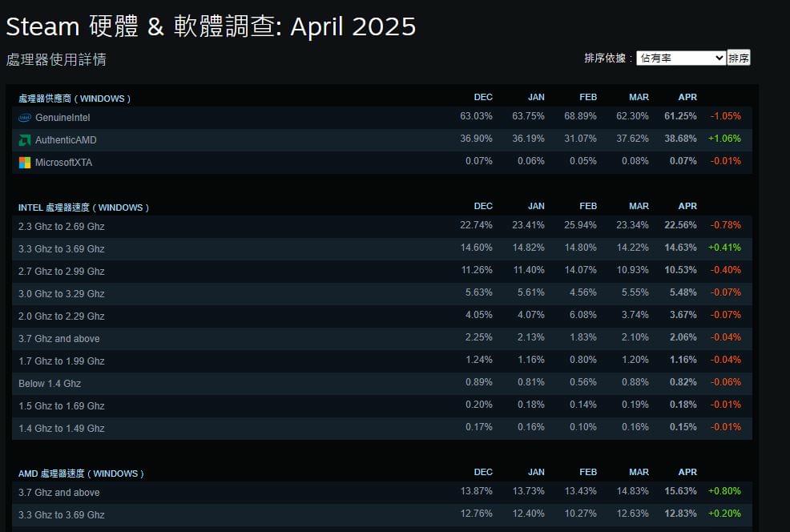Click the Intel 3.7 Ghz and above row
790x532 pixels.
tap(382, 339)
